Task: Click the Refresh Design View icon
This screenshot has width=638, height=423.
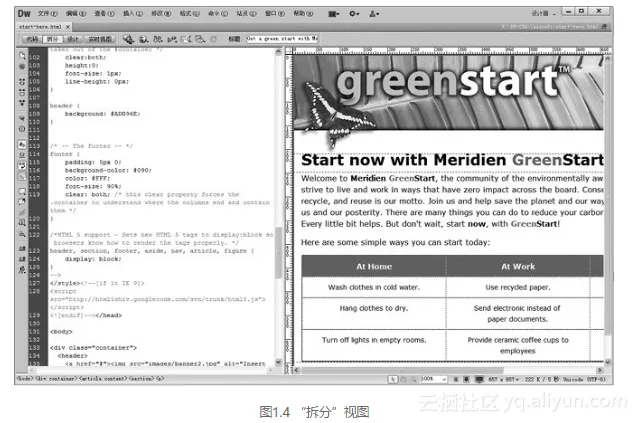Action: click(x=214, y=39)
